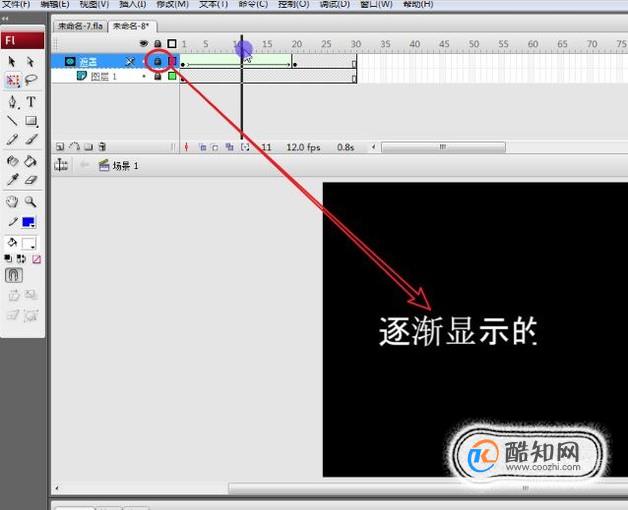Screen dimensions: 628x510
Task: Click the stage horizontal scrollbar at bottom
Action: coord(428,488)
